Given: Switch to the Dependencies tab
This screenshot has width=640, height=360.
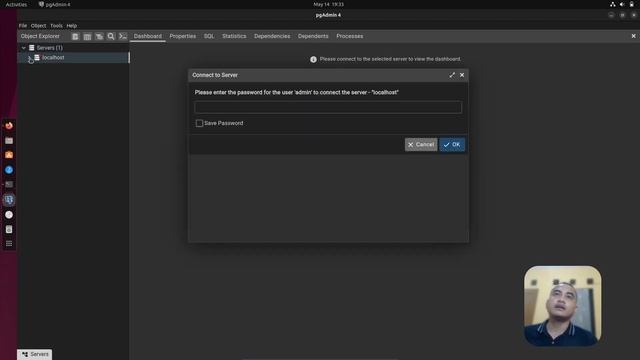Looking at the screenshot, I should 272,36.
